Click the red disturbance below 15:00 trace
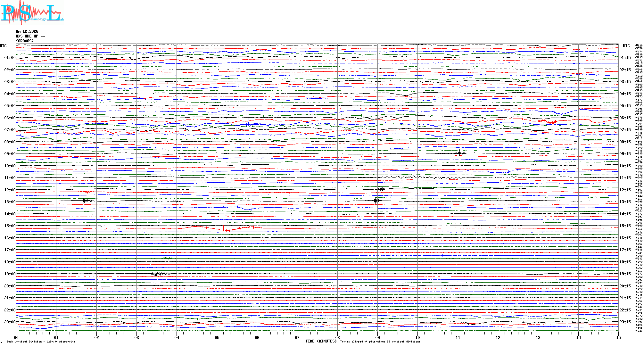This screenshot has height=346, width=644. 224,229
